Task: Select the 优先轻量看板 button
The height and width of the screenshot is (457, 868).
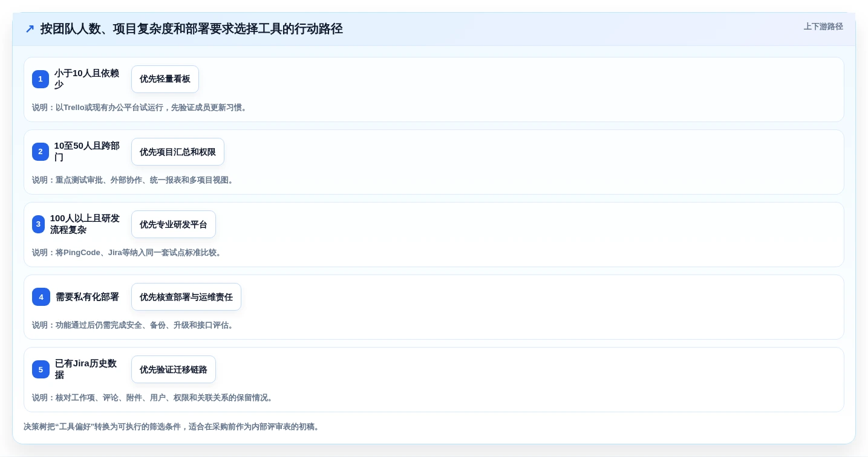Action: pos(165,79)
